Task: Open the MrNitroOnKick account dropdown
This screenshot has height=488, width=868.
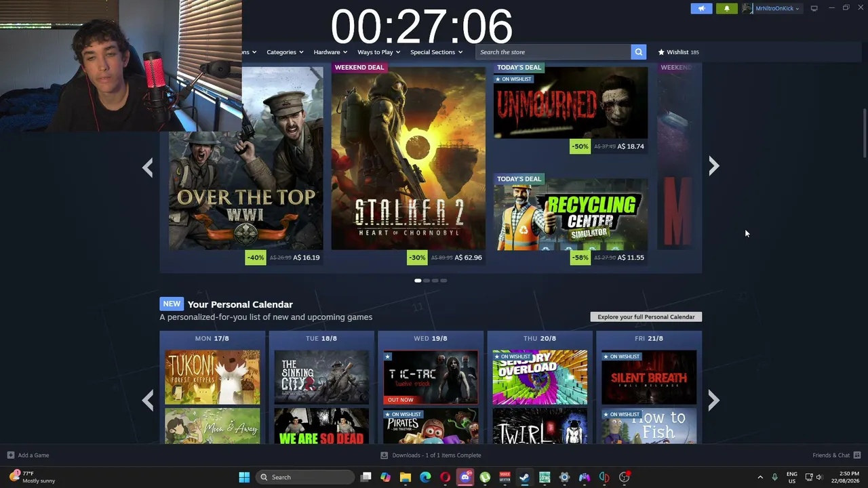Action: (771, 8)
